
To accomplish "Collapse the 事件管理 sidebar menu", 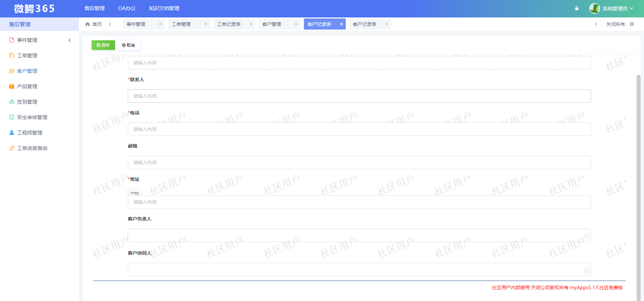I will coord(70,40).
